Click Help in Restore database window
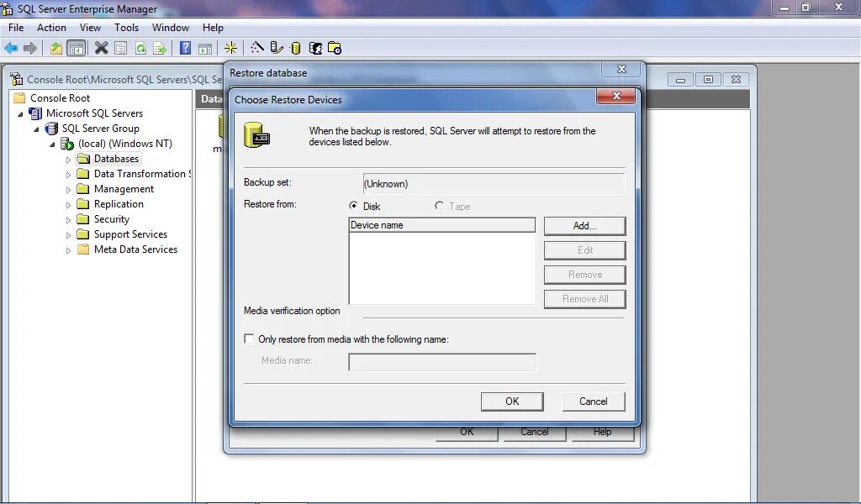Screen dimensions: 861x504 pyautogui.click(x=602, y=432)
